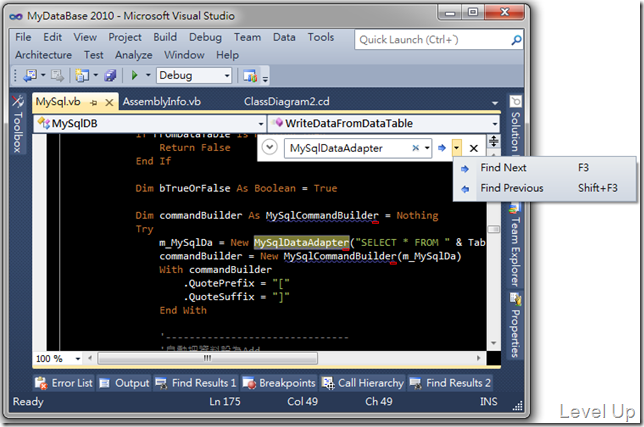
Task: Open the Navigate Backward history dropdown arrow
Action: click(43, 75)
